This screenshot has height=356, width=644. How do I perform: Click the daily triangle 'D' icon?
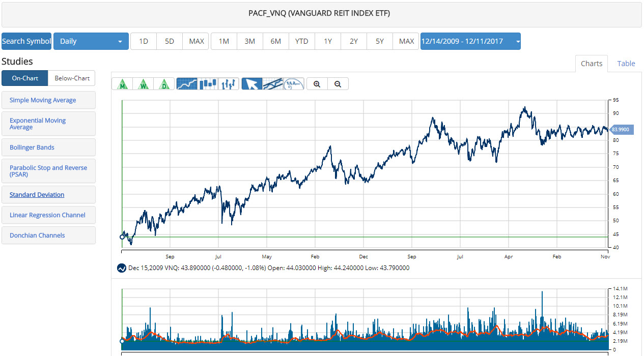[x=164, y=84]
